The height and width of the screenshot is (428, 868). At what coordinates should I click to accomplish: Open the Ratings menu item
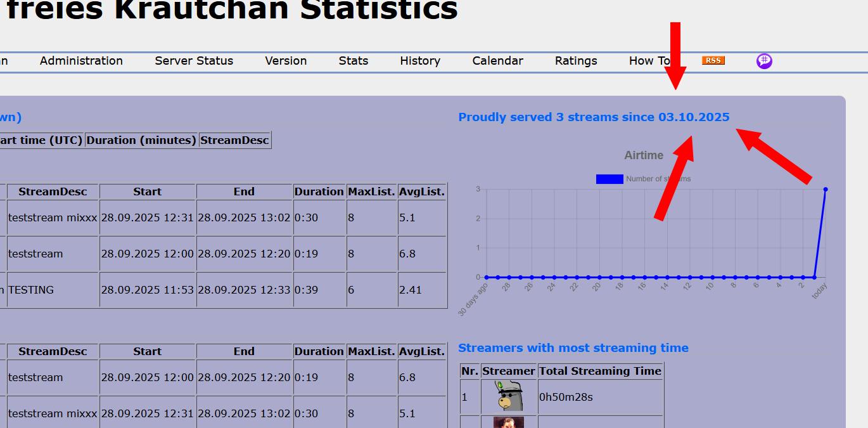[576, 61]
